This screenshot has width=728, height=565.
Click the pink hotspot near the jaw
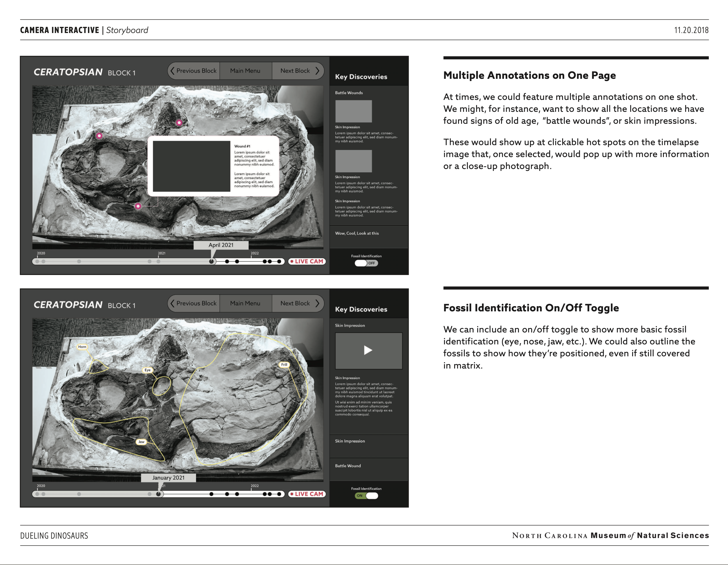(x=138, y=206)
